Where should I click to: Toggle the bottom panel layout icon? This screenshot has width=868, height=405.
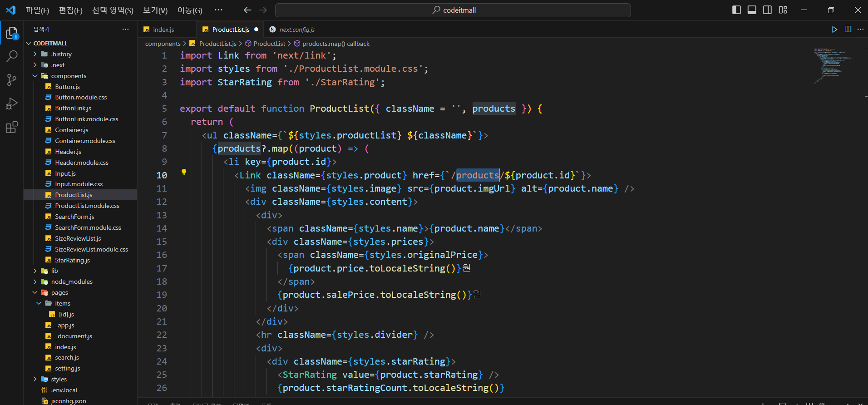[752, 10]
